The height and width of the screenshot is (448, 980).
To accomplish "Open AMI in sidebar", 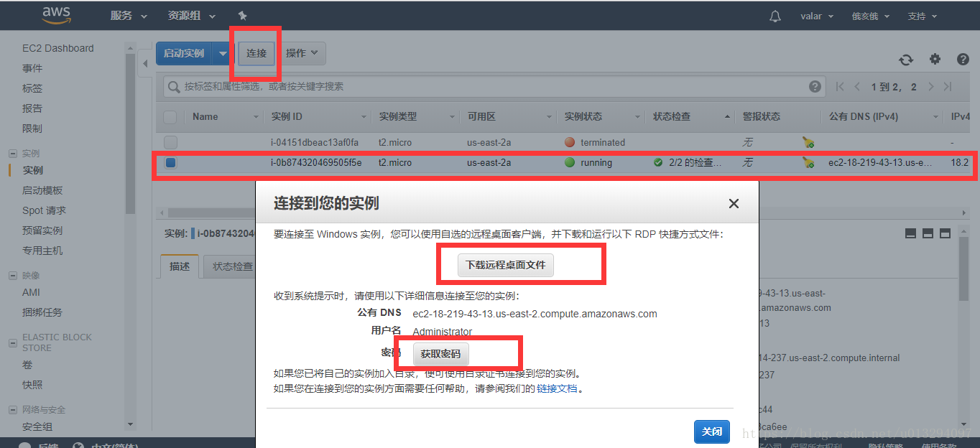I will pos(31,292).
